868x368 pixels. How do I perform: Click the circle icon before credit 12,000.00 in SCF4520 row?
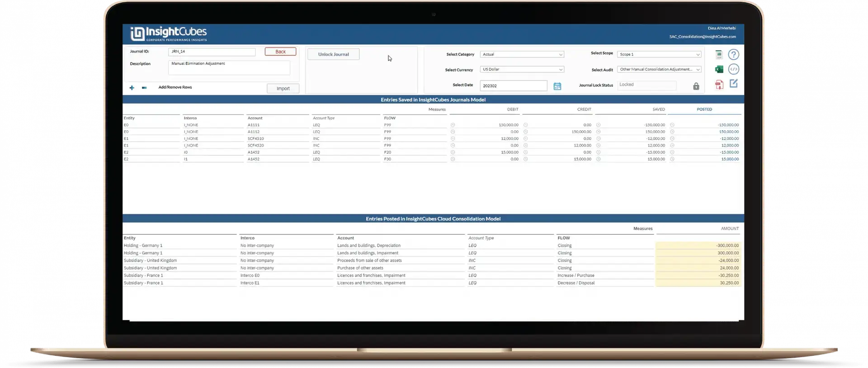[x=525, y=145]
